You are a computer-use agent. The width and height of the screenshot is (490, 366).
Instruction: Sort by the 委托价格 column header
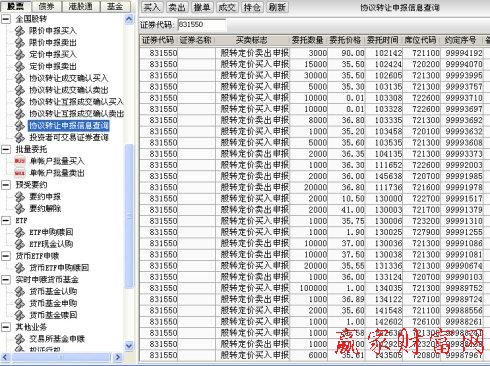click(x=346, y=40)
